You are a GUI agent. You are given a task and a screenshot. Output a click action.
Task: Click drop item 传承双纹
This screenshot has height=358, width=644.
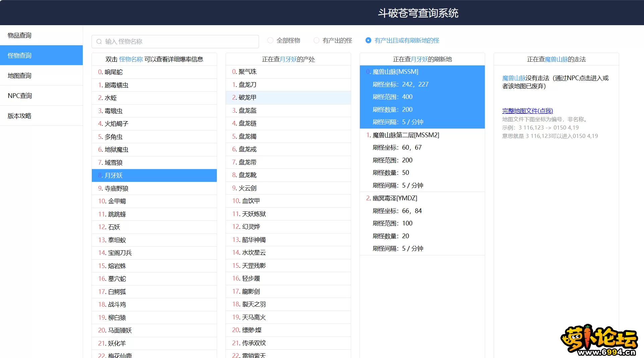pyautogui.click(x=288, y=343)
